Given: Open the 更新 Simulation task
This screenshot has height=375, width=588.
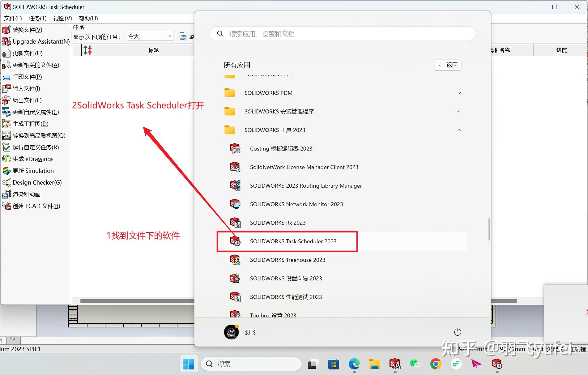Looking at the screenshot, I should (32, 171).
